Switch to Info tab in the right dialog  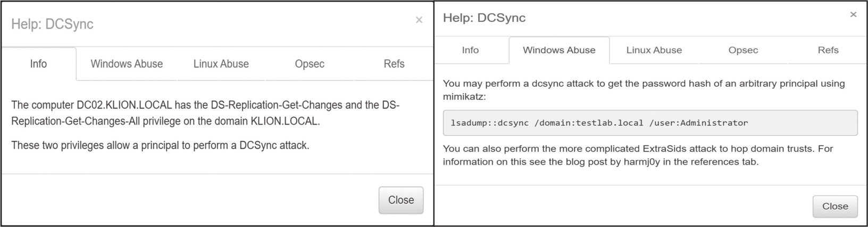(470, 50)
